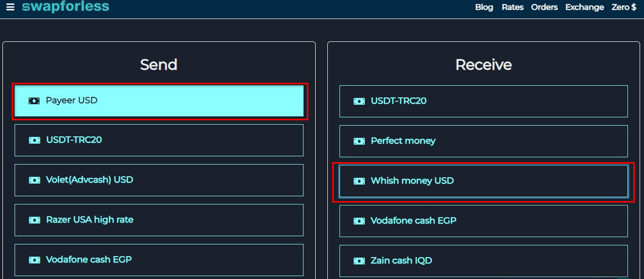Select Vodafone cash EGP in the Receive list
This screenshot has width=644, height=279.
coord(483,221)
